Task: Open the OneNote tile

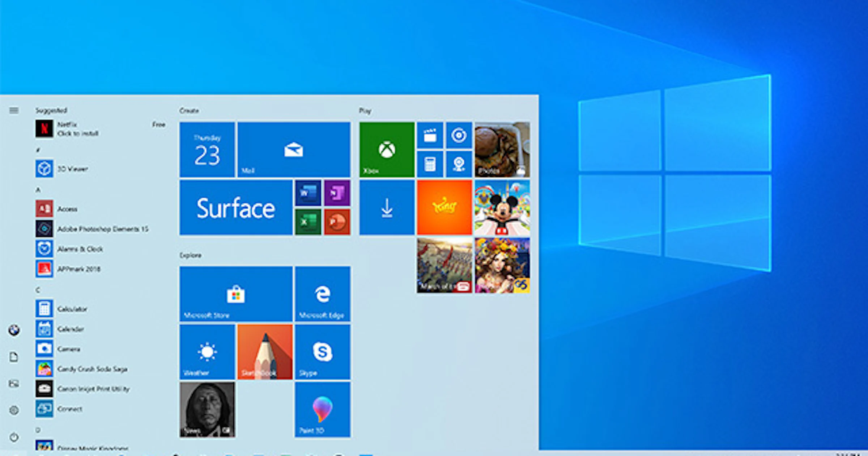Action: tap(337, 193)
